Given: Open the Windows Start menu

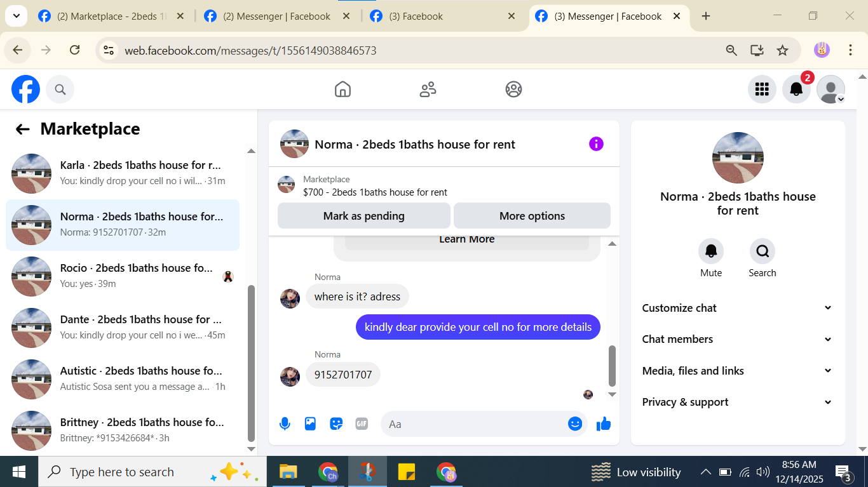Looking at the screenshot, I should [x=19, y=472].
